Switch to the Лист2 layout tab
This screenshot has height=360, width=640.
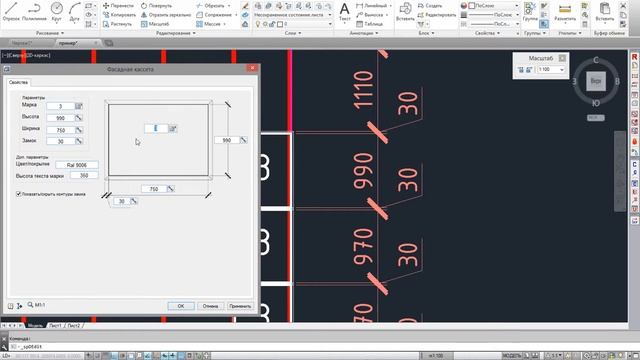74,326
